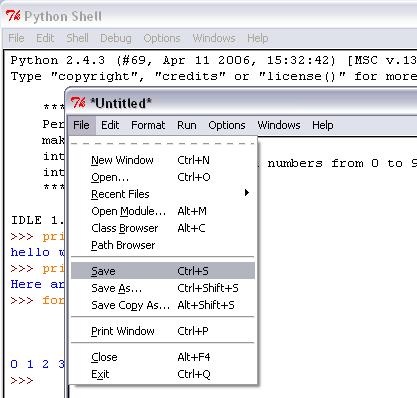The image size is (417, 398).
Task: Open the Format menu in Untitled window
Action: coord(148,125)
